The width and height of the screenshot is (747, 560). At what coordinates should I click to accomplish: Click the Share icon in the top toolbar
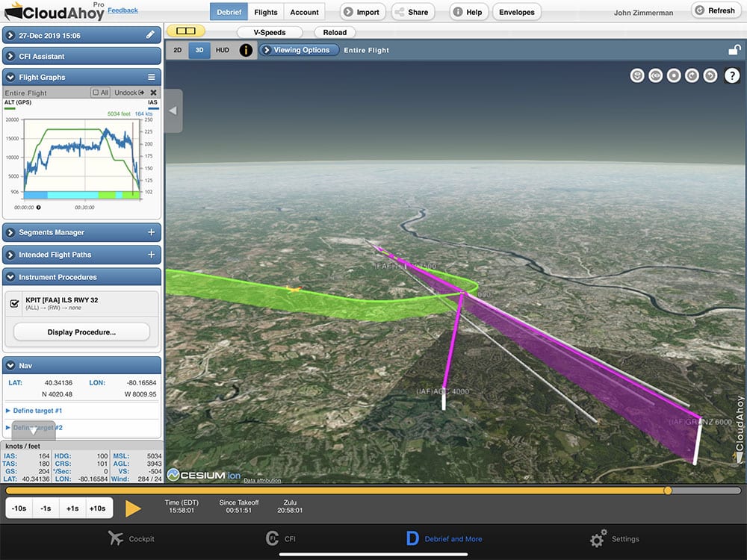coord(399,12)
